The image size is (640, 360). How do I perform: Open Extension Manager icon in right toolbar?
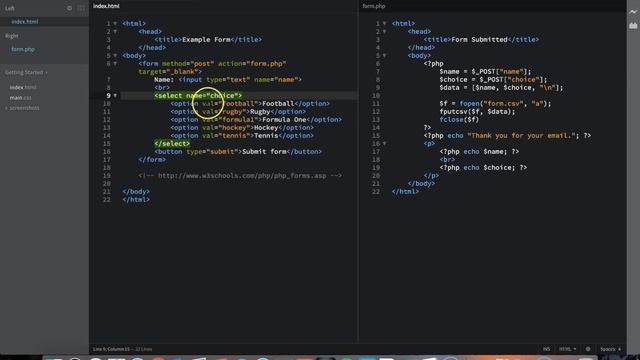pos(633,25)
